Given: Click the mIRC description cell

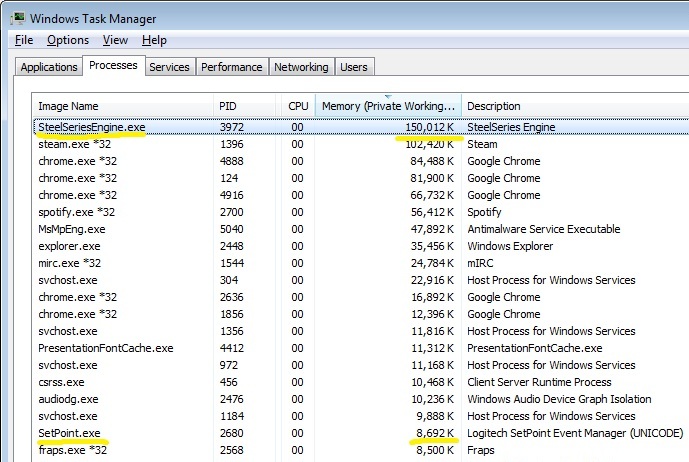Looking at the screenshot, I should coord(480,263).
